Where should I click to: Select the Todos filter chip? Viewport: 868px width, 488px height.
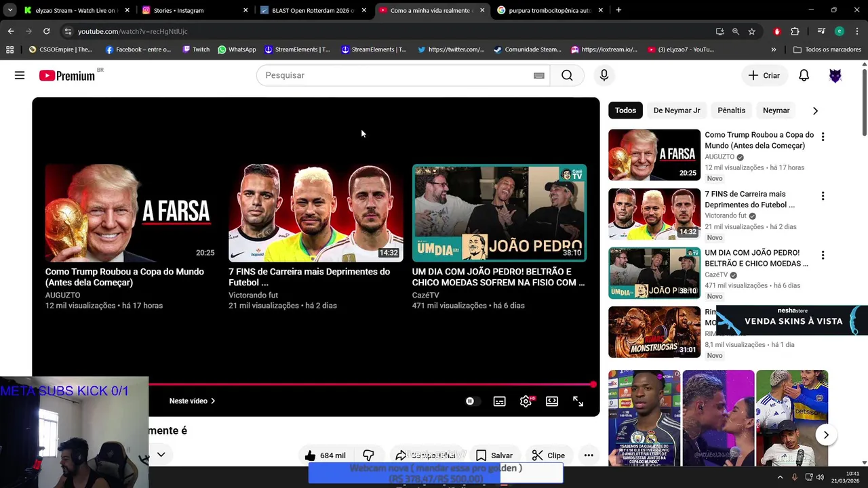(x=625, y=110)
